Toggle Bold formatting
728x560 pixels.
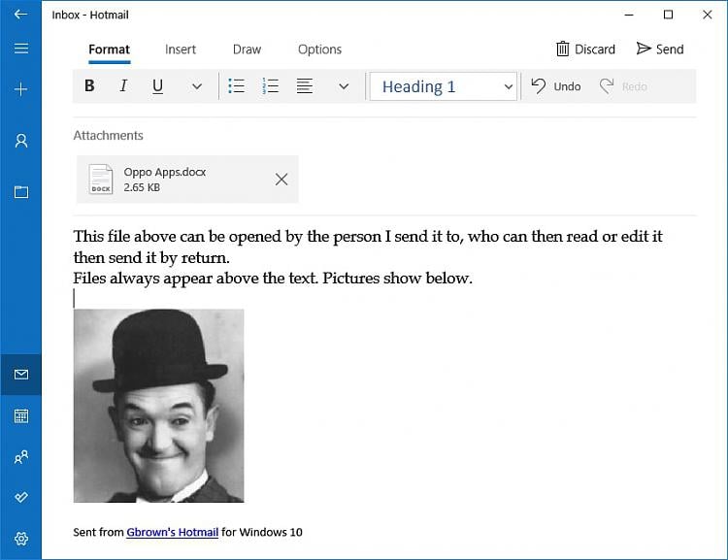click(x=89, y=86)
